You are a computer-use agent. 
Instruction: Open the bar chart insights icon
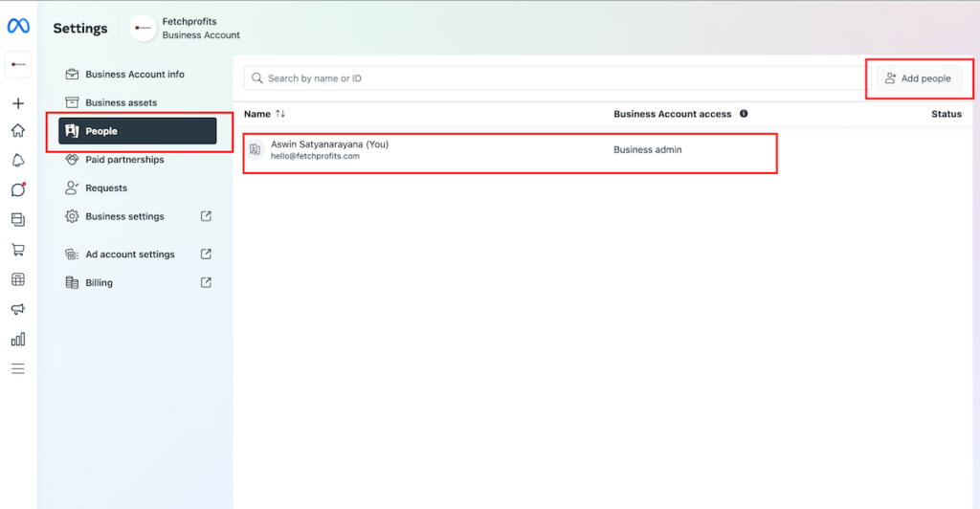click(x=18, y=339)
